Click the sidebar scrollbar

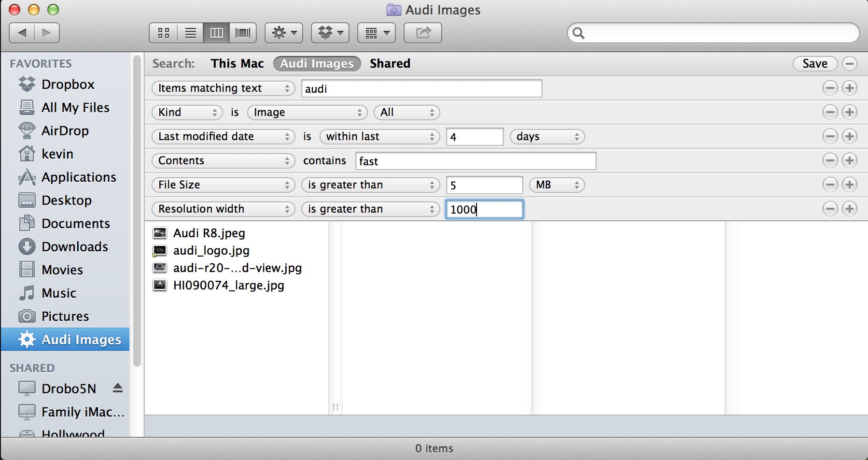point(137,211)
